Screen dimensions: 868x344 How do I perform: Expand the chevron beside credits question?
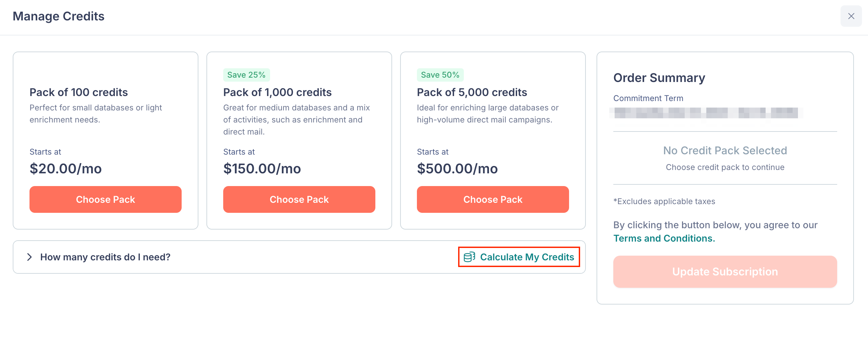(x=29, y=257)
